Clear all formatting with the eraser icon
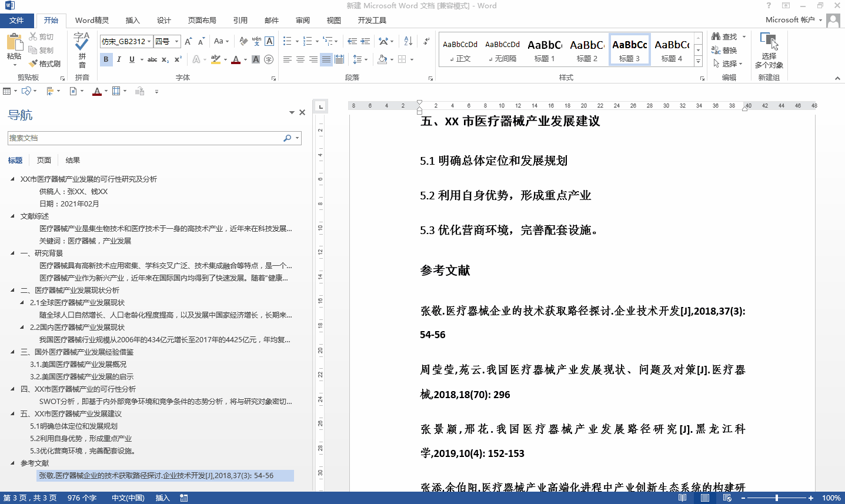The width and height of the screenshot is (845, 504). point(243,42)
